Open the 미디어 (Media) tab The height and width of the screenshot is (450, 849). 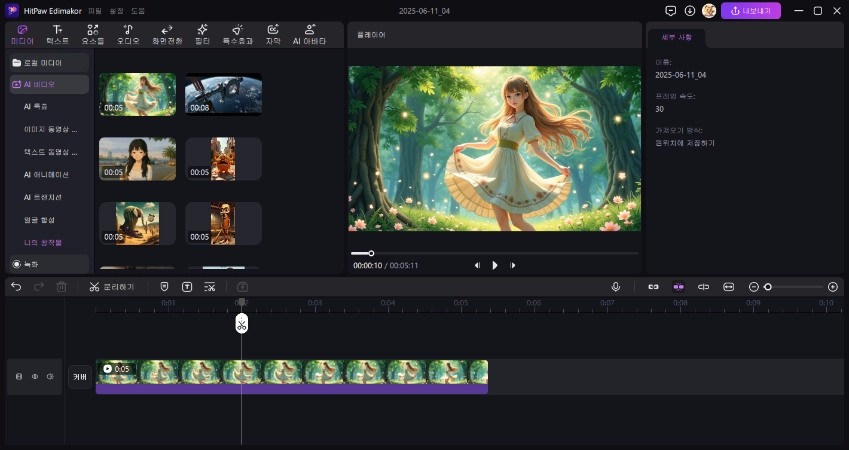tap(22, 35)
